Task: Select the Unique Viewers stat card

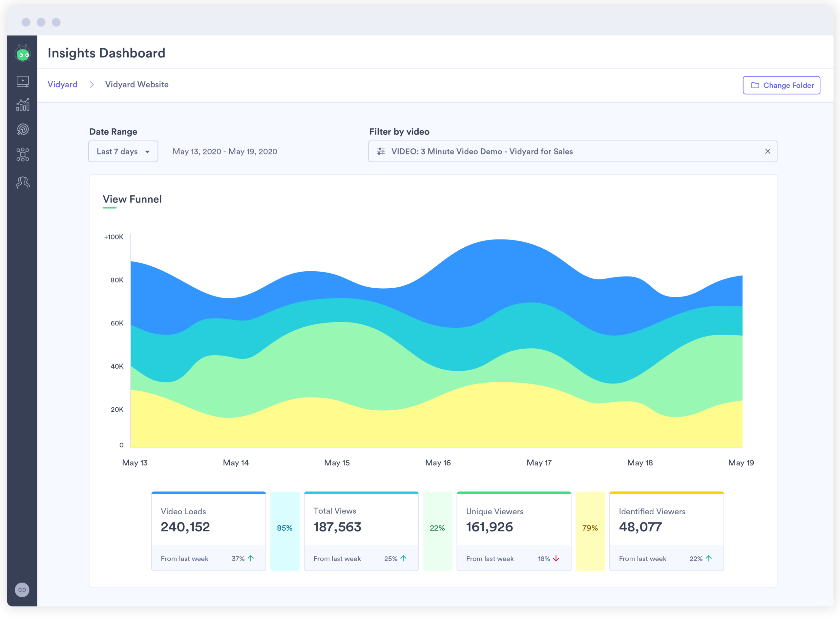Action: pos(514,531)
